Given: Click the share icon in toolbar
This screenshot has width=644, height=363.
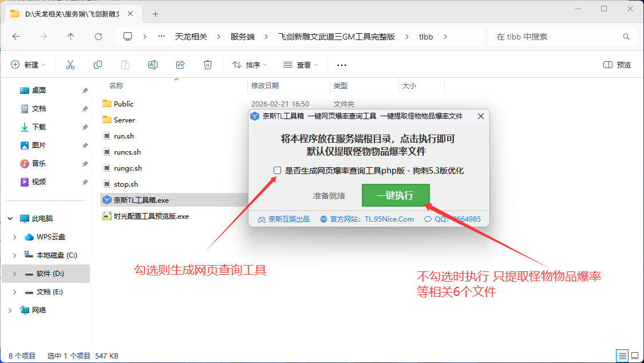Looking at the screenshot, I should pyautogui.click(x=180, y=65).
